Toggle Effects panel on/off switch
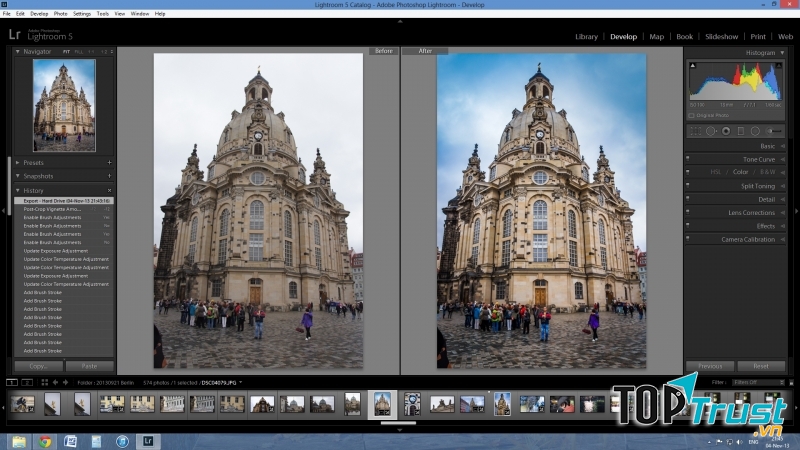This screenshot has width=800, height=450. coord(688,225)
